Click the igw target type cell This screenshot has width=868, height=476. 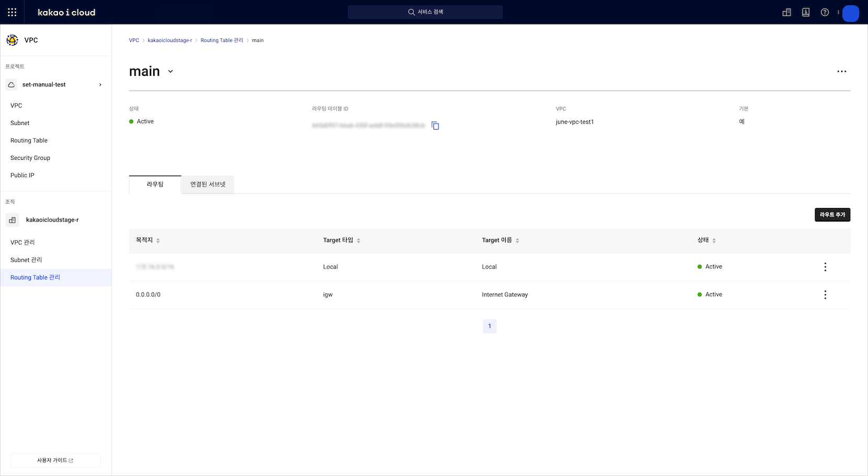pyautogui.click(x=328, y=295)
